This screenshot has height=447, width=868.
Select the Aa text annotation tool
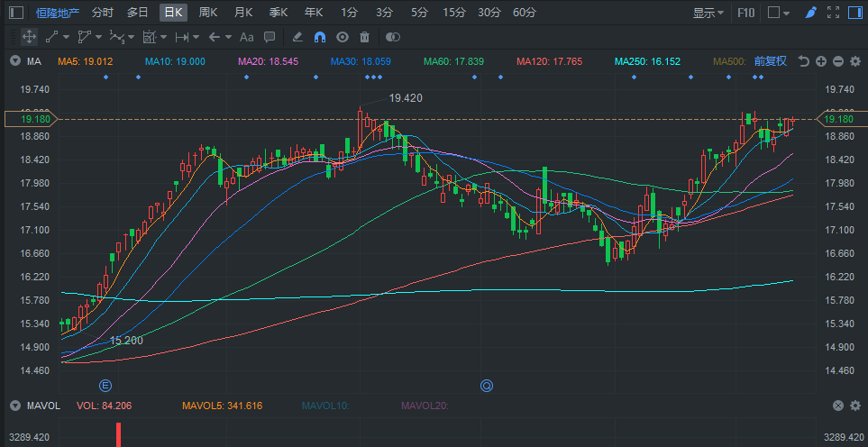tap(246, 37)
